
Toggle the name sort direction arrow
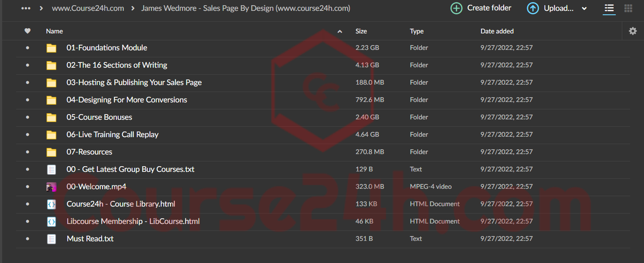click(x=340, y=31)
